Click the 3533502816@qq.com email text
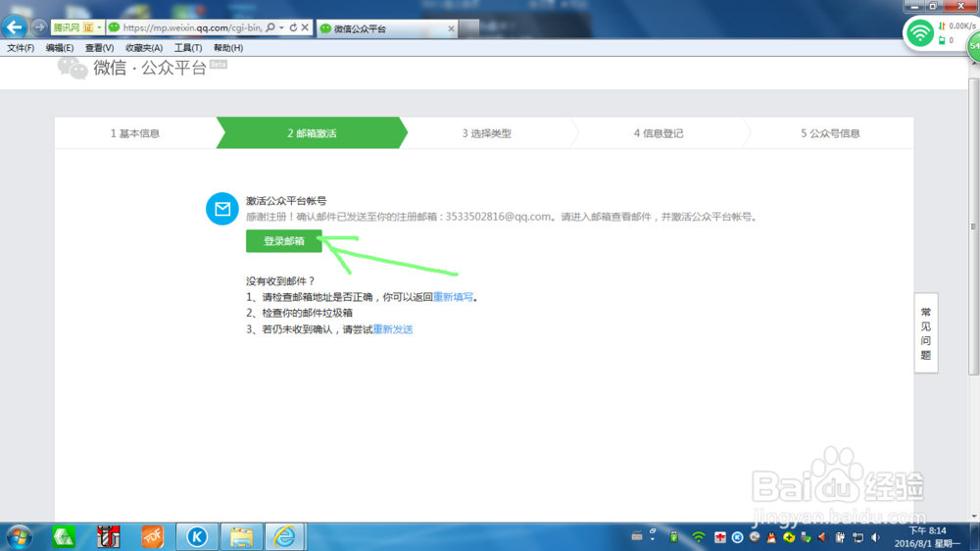Viewport: 980px width, 551px height. 498,217
